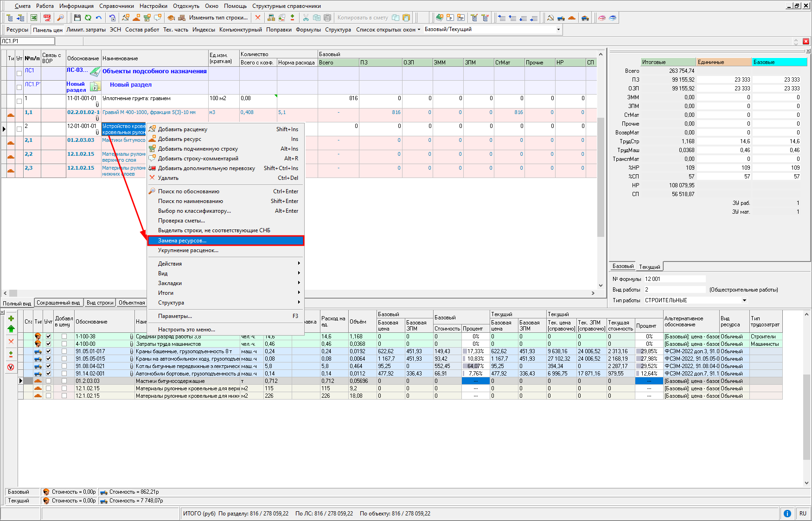The height and width of the screenshot is (521, 812).
Task: Click the pink books toolbar icon
Action: pyautogui.click(x=602, y=18)
